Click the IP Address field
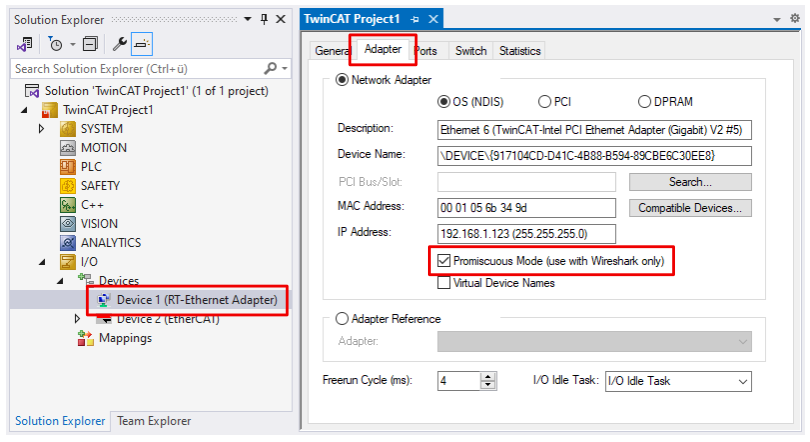Viewport: 810px width, 442px height. pos(526,234)
